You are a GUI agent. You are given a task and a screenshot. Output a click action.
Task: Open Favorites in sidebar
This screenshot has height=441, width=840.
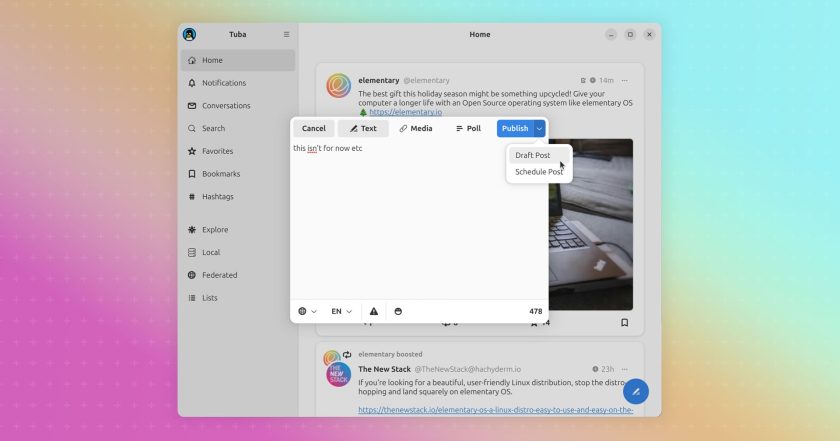(x=238, y=151)
